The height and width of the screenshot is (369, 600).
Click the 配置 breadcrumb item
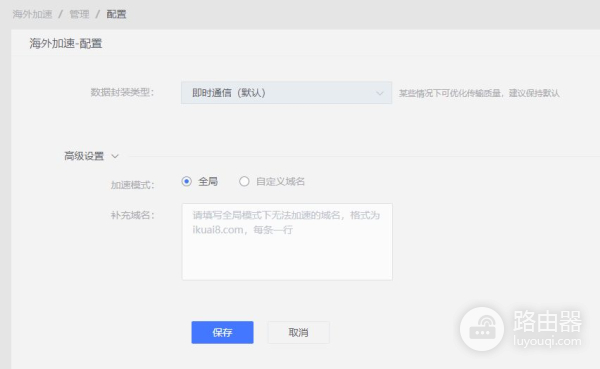116,14
